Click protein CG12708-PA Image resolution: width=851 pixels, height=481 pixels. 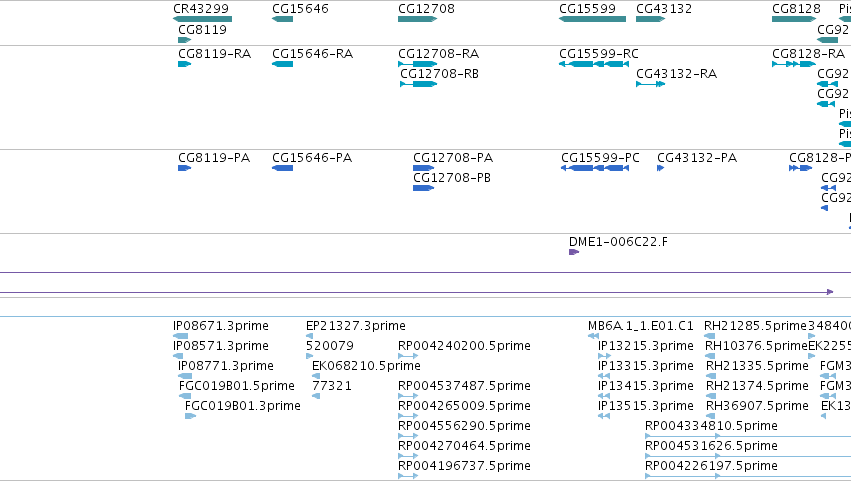(423, 168)
